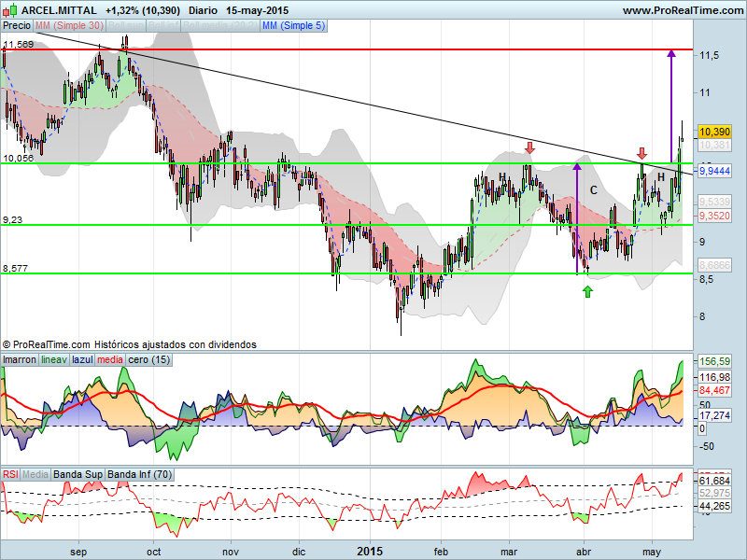The image size is (747, 560).
Task: Click the 44,265 RSI value tag
Action: pos(714,506)
